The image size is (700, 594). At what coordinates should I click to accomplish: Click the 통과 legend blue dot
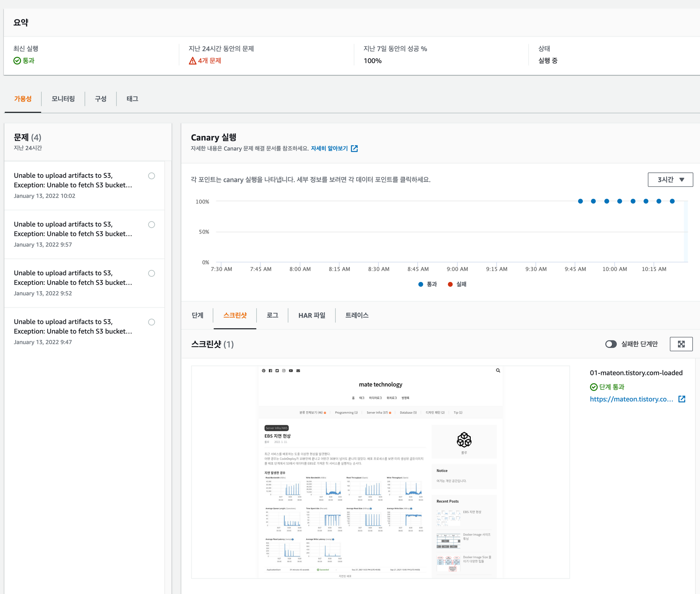pyautogui.click(x=421, y=284)
